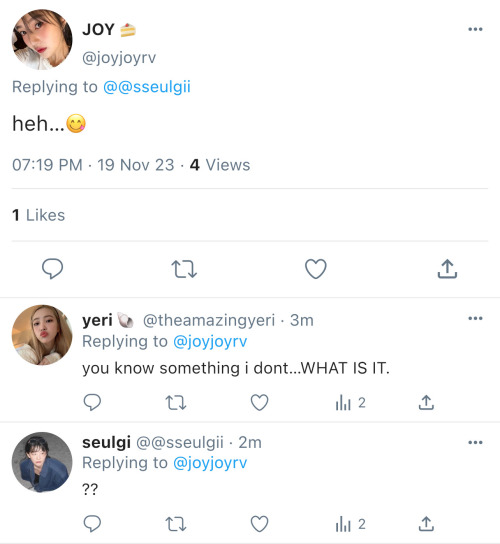Reply to yeri's comment
The image size is (500, 544).
(92, 402)
